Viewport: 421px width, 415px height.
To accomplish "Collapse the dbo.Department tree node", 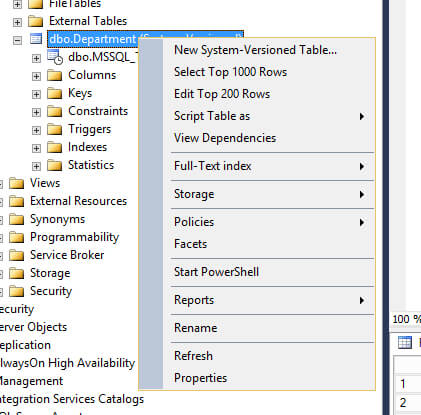I will tap(17, 40).
